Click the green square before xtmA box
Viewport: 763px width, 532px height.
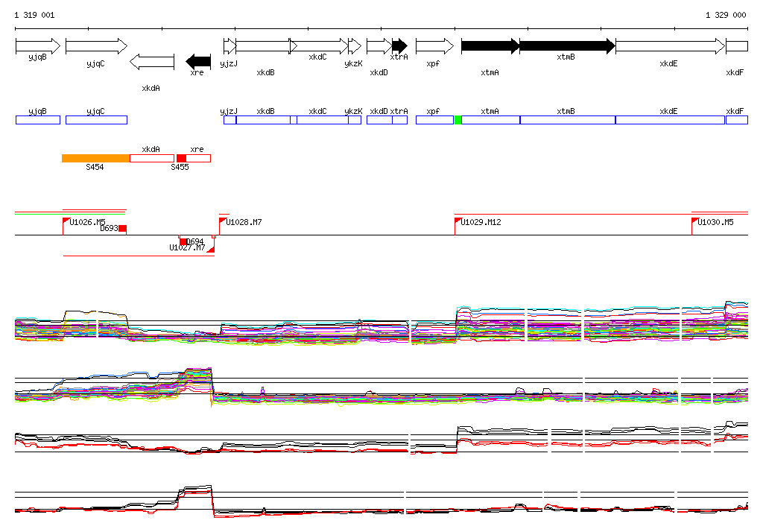[458, 120]
